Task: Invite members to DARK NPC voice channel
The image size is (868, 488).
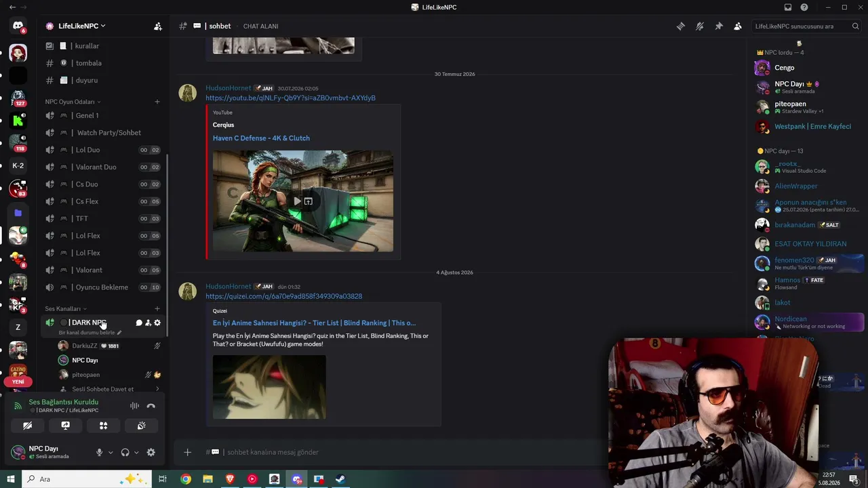Action: point(148,323)
